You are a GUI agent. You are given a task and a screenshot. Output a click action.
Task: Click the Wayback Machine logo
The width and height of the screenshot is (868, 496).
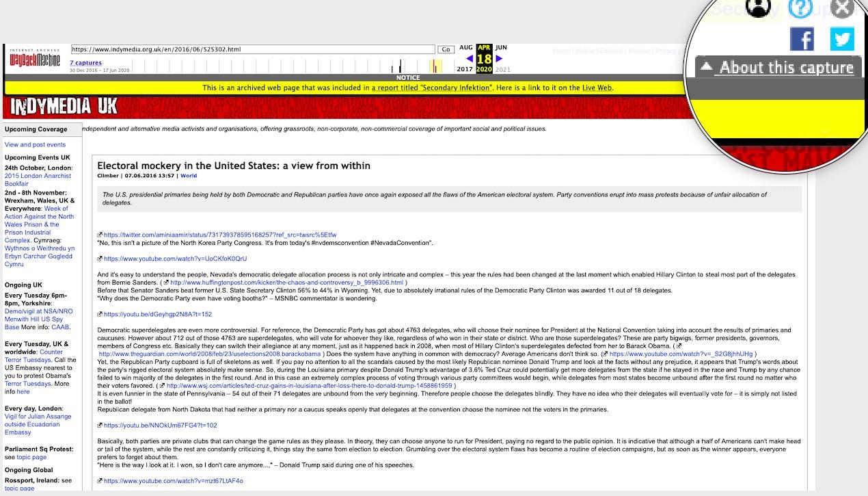[35, 60]
